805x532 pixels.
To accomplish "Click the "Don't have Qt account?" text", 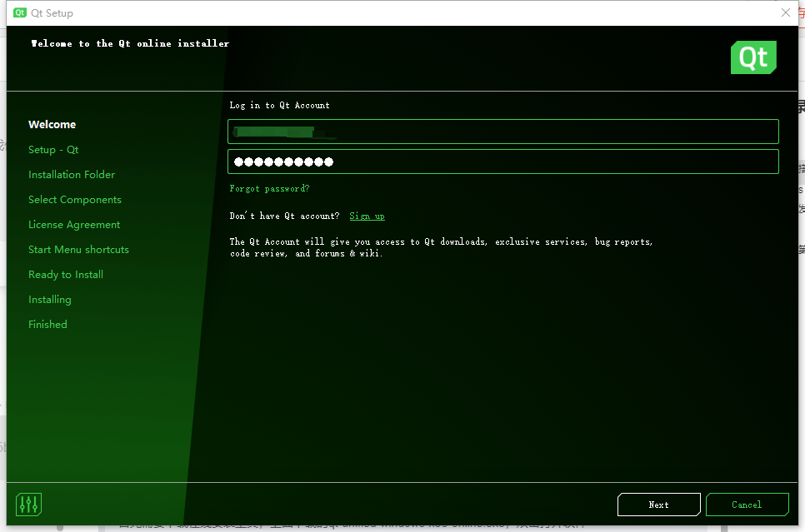I will click(284, 216).
